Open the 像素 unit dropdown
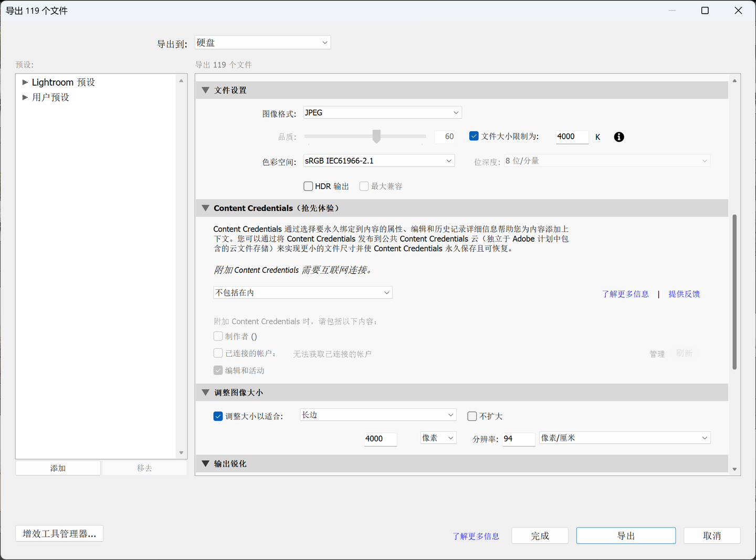 pyautogui.click(x=438, y=438)
